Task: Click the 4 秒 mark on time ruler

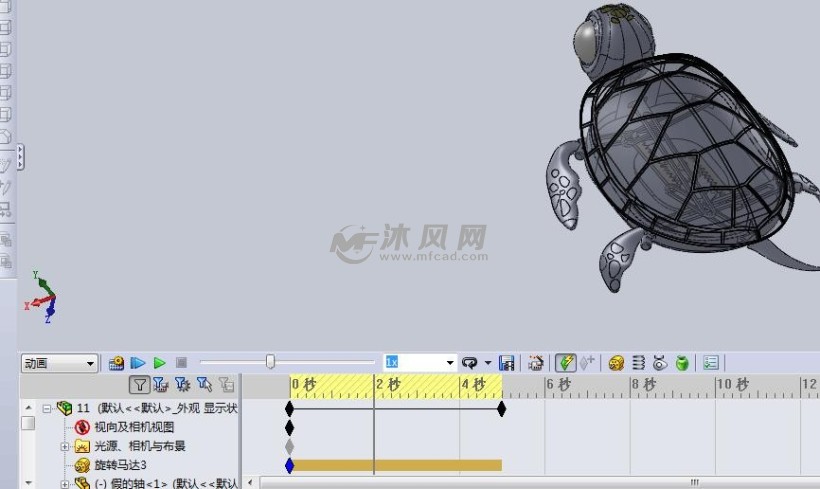Action: (x=473, y=385)
